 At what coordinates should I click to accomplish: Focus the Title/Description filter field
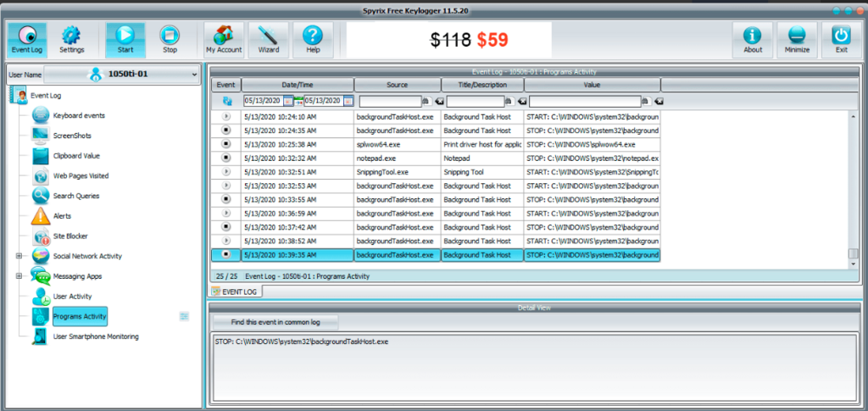click(x=476, y=102)
